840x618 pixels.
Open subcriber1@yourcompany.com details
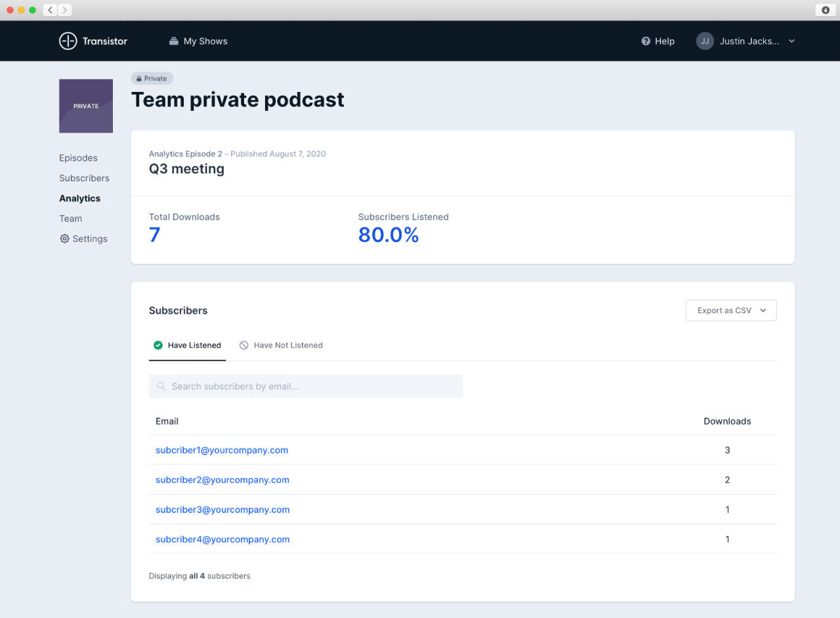point(222,450)
